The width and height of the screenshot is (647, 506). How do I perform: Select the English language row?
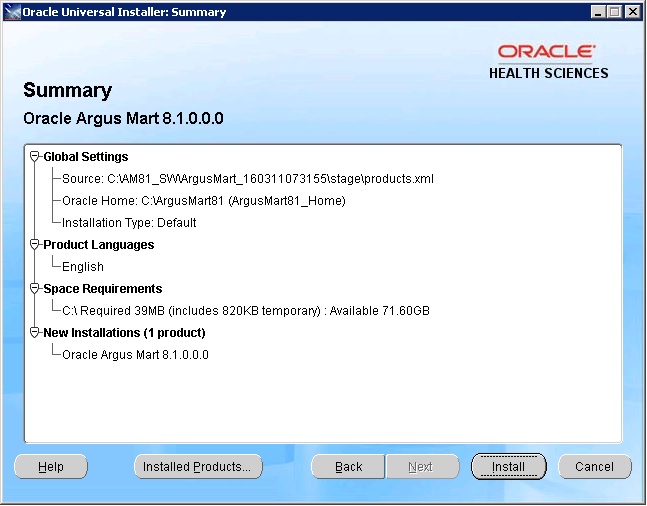click(x=83, y=267)
